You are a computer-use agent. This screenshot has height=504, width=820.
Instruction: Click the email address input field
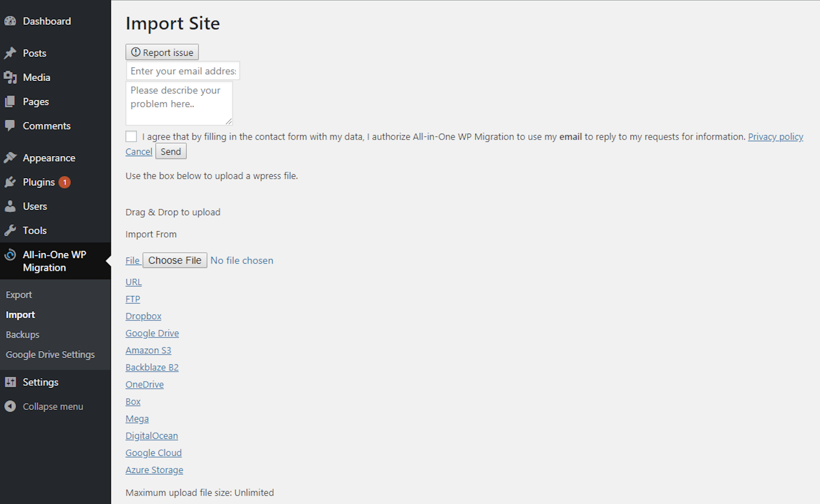pos(183,71)
